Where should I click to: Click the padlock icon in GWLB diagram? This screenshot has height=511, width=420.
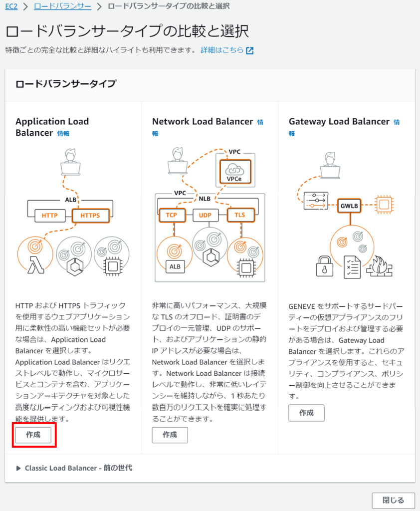pyautogui.click(x=325, y=266)
